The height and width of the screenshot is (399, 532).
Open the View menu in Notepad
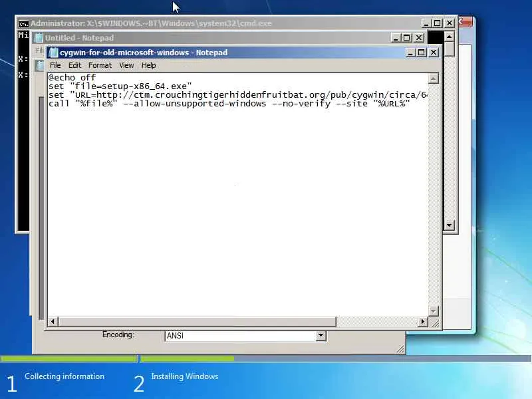126,65
